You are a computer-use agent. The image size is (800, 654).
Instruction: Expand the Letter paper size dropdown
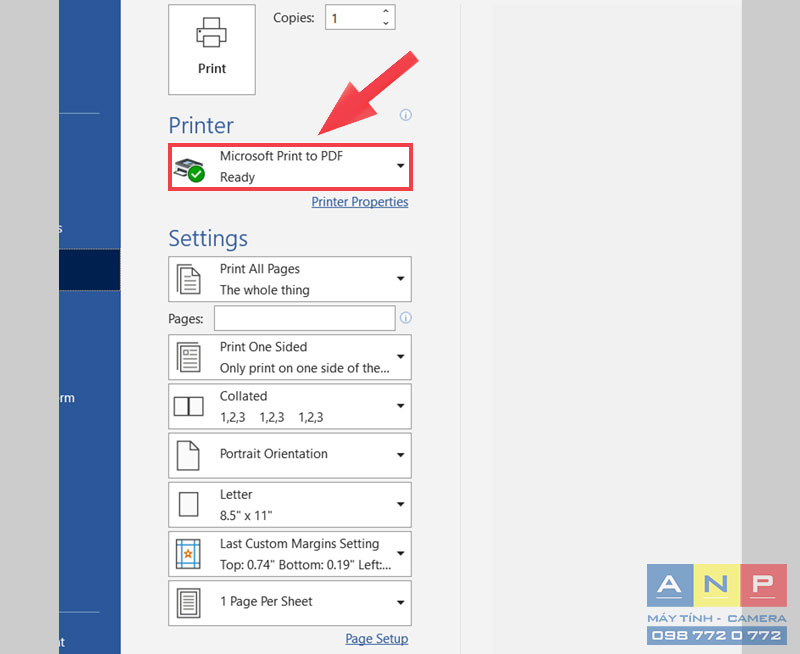click(290, 505)
